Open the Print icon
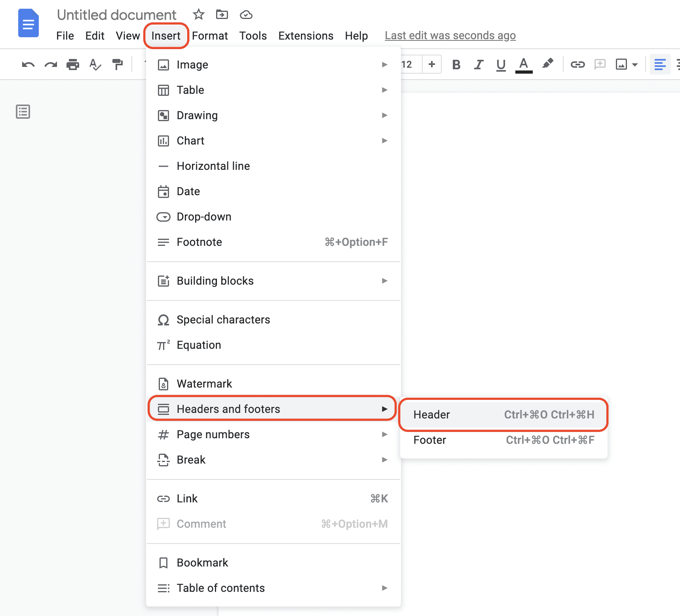The height and width of the screenshot is (616, 680). (x=72, y=65)
